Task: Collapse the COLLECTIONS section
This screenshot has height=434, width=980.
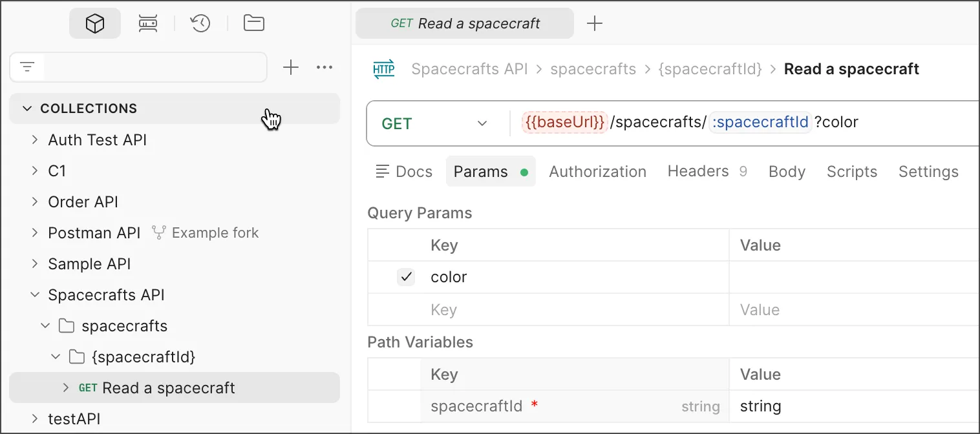Action: point(27,108)
